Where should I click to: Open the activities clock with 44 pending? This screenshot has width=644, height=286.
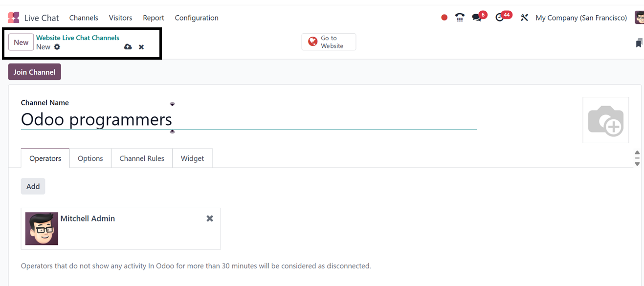coord(500,18)
